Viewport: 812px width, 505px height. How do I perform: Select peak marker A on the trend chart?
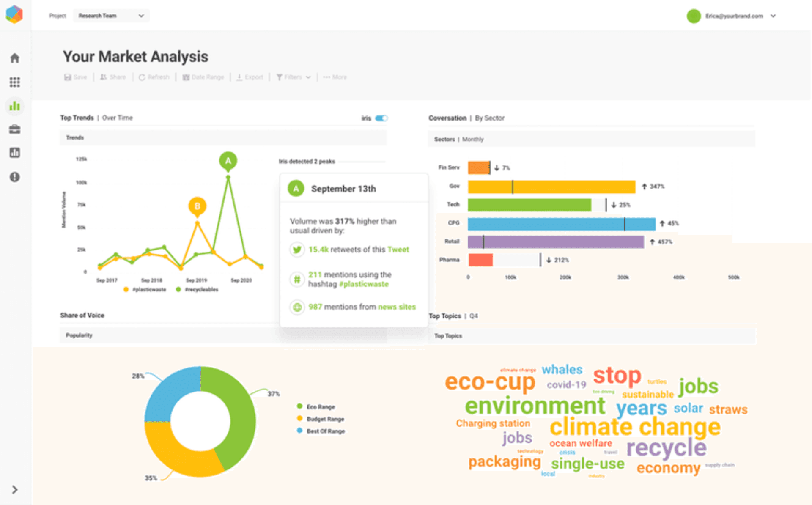pos(228,160)
